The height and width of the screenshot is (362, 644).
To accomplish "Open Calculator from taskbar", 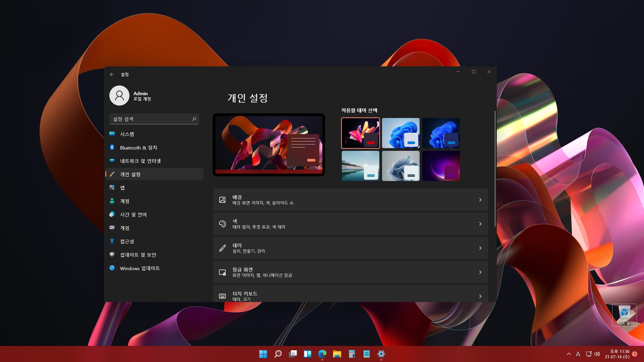I will 352,354.
